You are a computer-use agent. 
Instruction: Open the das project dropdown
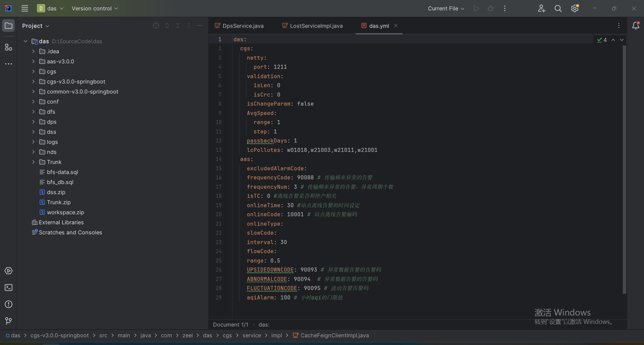point(50,8)
